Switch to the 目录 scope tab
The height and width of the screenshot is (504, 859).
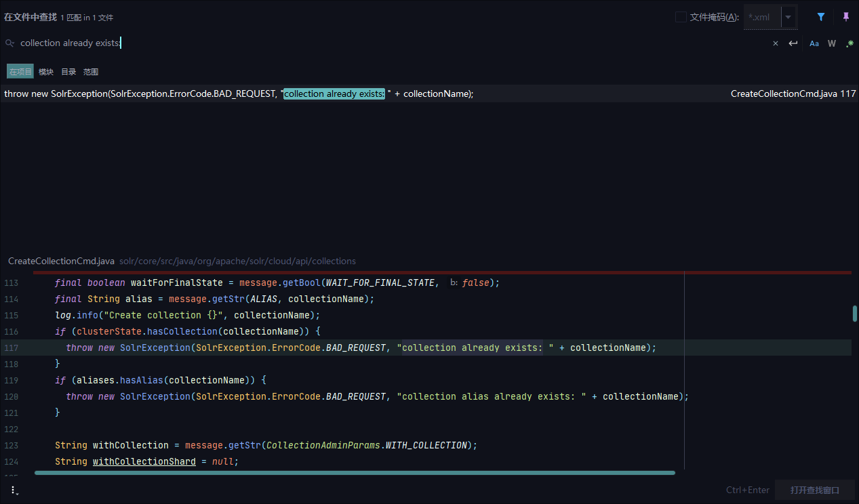tap(68, 72)
